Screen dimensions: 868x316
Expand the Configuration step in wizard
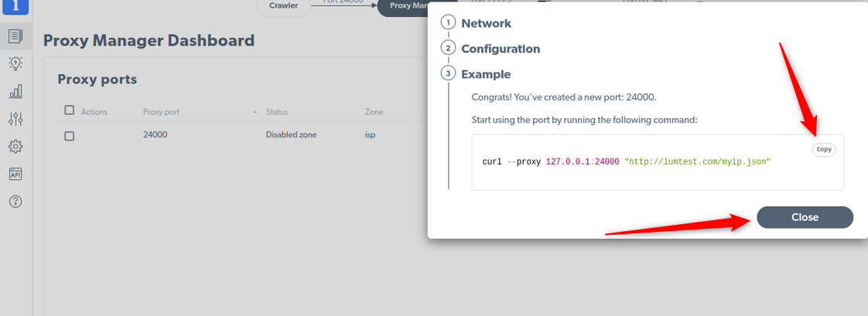tap(500, 49)
